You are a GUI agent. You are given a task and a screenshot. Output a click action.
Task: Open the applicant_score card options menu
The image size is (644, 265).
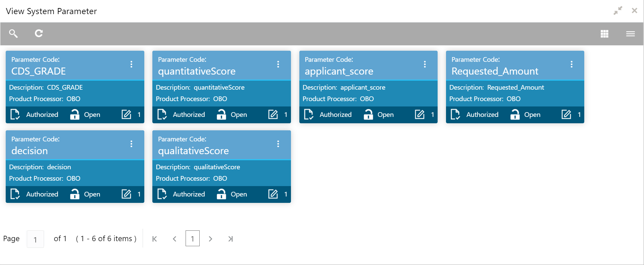tap(425, 64)
